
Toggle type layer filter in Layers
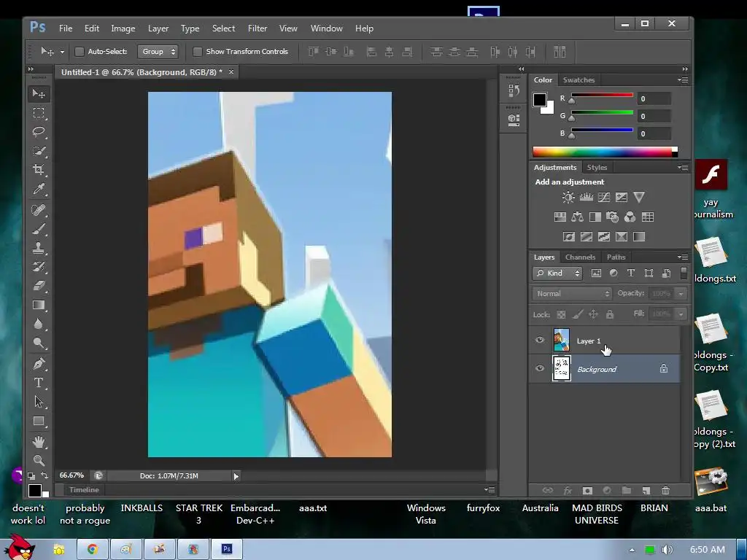pos(631,273)
